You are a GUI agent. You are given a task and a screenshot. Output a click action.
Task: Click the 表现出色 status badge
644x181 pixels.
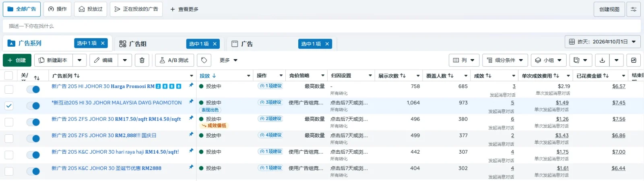pyautogui.click(x=210, y=110)
